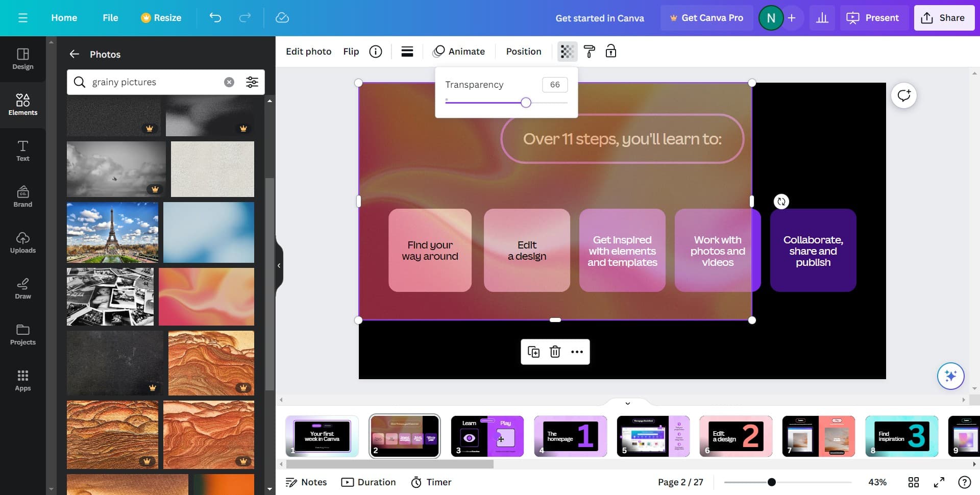980x495 pixels.
Task: Select page 3 thumbnail Learn and Play
Action: pos(487,436)
